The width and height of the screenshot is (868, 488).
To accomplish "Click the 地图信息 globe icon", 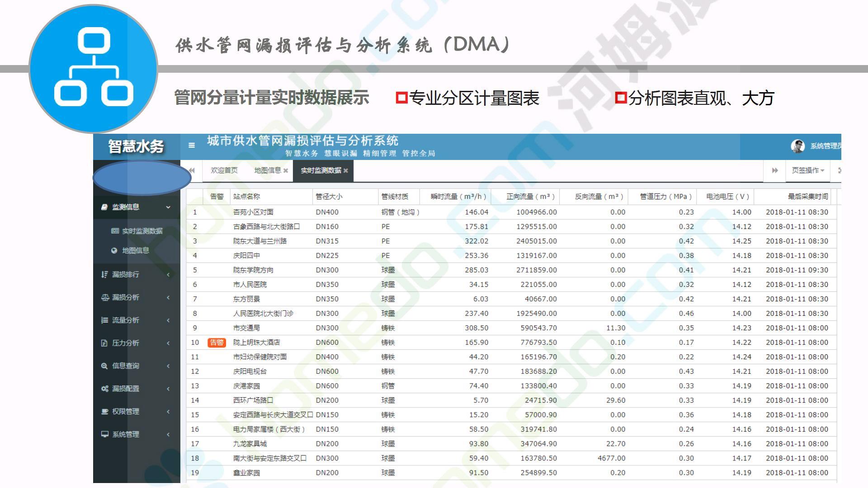I will click(x=114, y=250).
